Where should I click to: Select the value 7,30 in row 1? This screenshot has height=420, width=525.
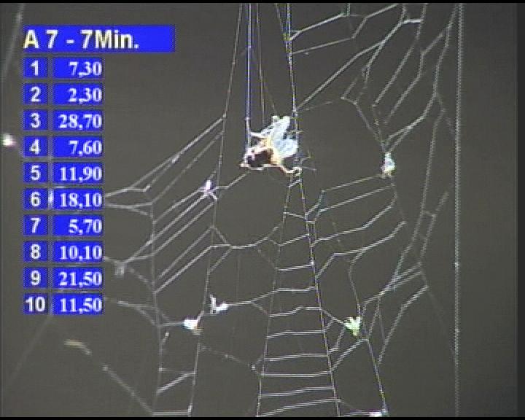78,68
